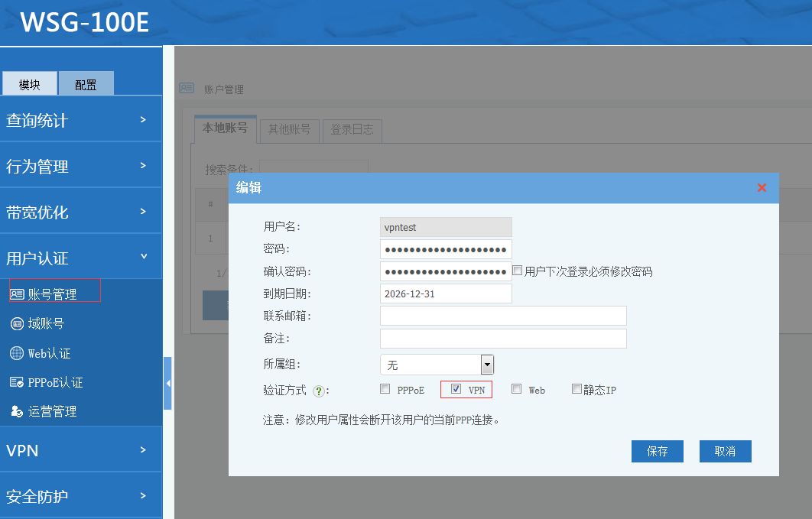The image size is (812, 519).
Task: Click the help question mark beside 验证方式
Action: pos(319,391)
